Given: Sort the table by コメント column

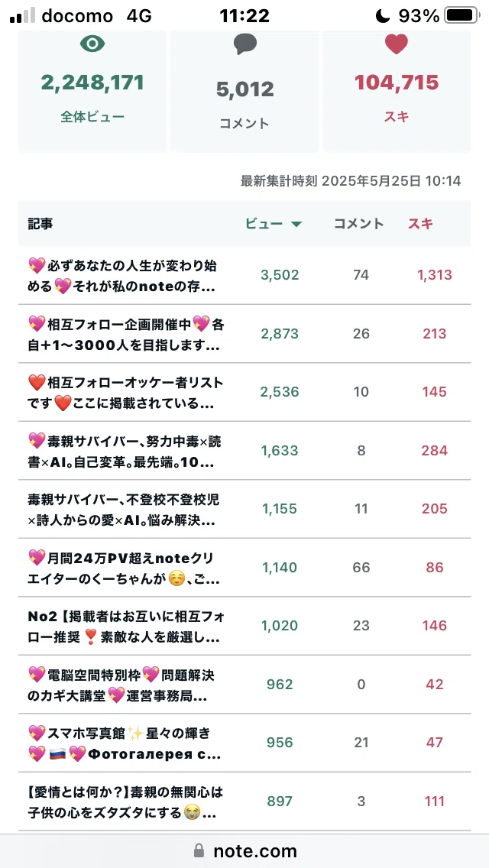Looking at the screenshot, I should 359,224.
